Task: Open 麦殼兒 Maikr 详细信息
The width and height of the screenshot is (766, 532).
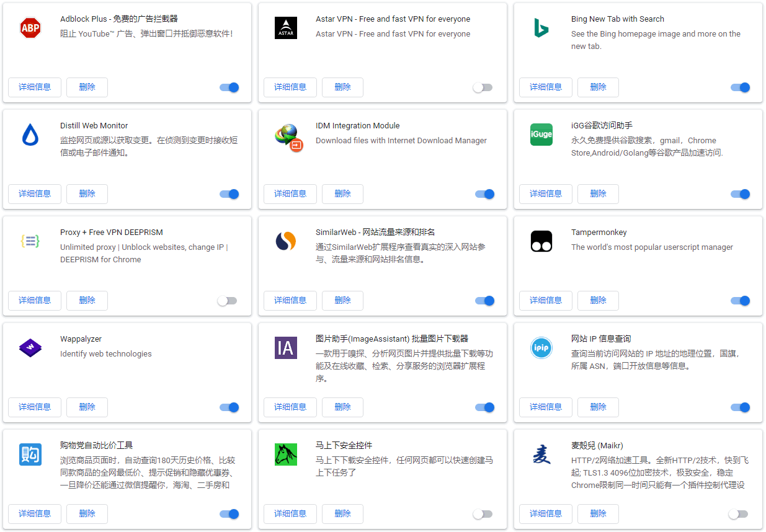Action: [x=546, y=514]
